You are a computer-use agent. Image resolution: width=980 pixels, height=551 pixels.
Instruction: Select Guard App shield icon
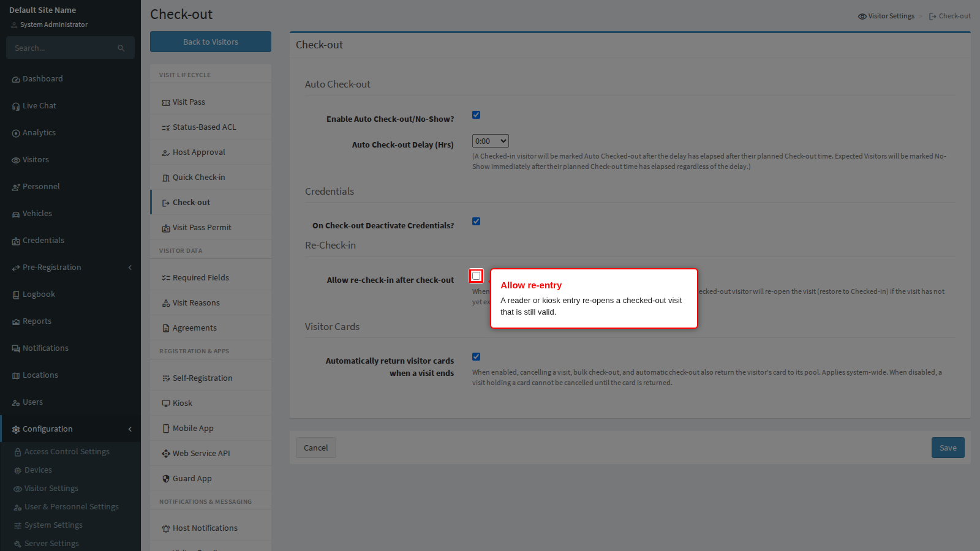(166, 479)
